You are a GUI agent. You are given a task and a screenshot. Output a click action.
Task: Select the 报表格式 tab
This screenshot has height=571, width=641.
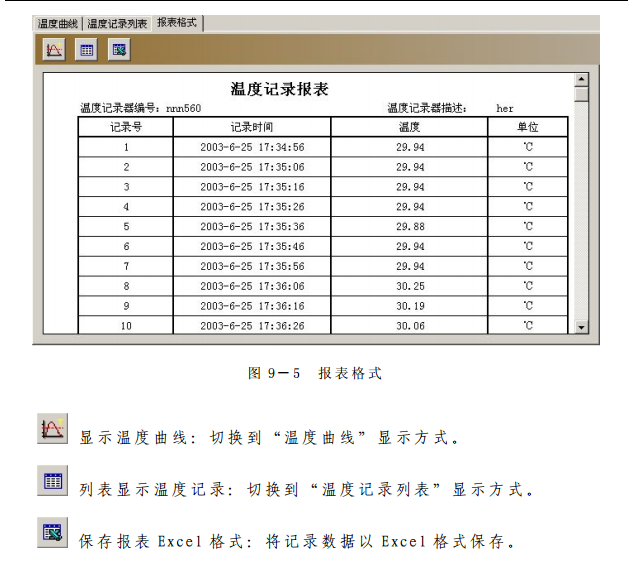coord(176,22)
